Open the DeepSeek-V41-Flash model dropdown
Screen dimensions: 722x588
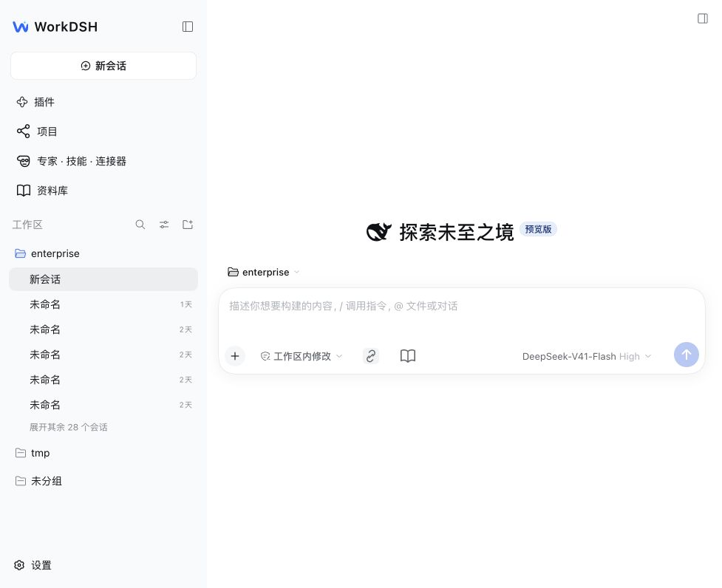(x=587, y=357)
